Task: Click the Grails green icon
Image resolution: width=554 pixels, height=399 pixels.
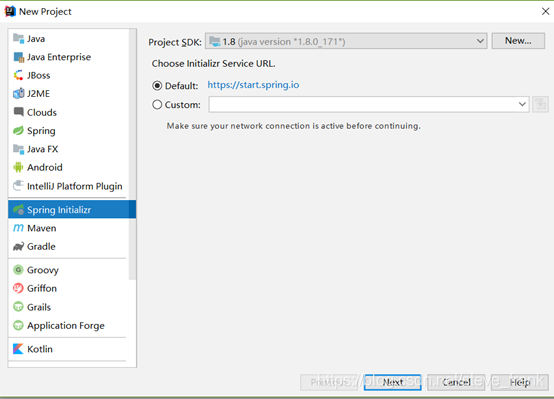Action: coord(18,306)
